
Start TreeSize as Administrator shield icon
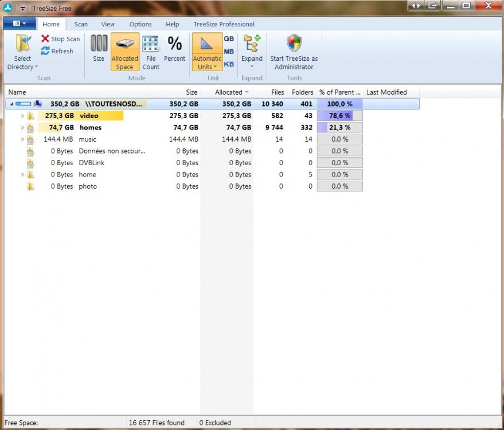tap(294, 43)
